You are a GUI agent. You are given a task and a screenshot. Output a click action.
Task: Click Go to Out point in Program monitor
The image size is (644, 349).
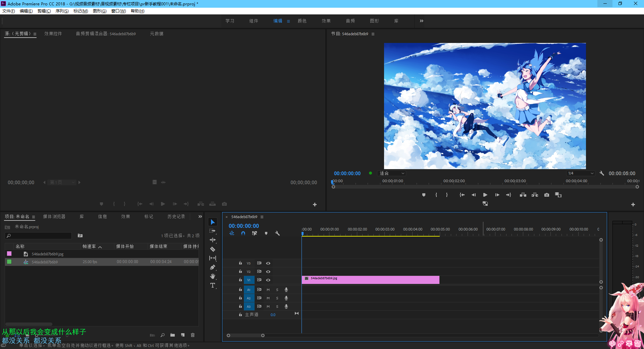click(x=508, y=195)
